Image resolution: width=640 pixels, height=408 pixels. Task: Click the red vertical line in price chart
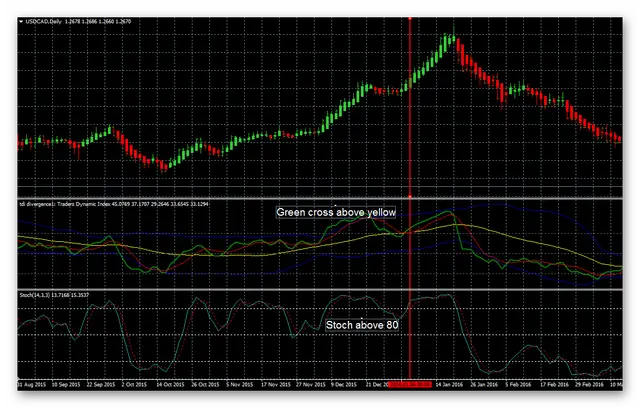(410, 106)
